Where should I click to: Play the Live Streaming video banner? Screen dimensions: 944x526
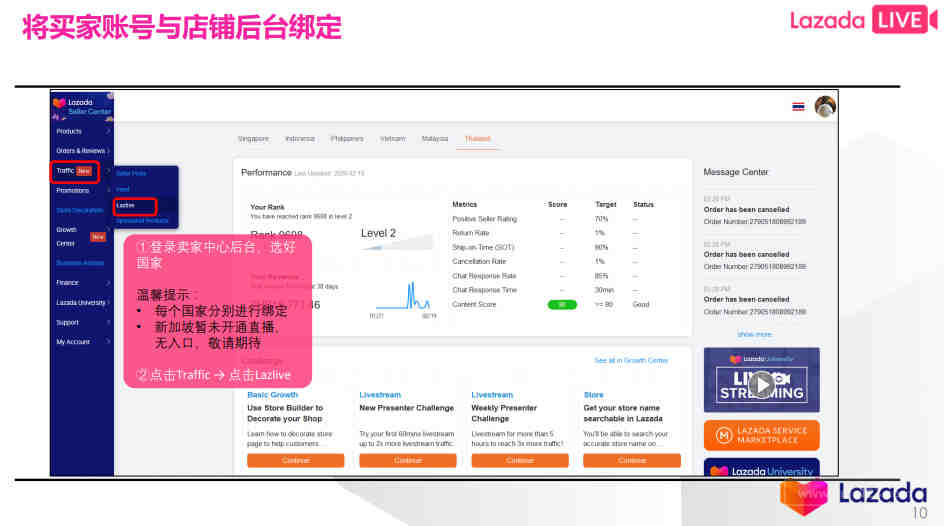point(762,385)
